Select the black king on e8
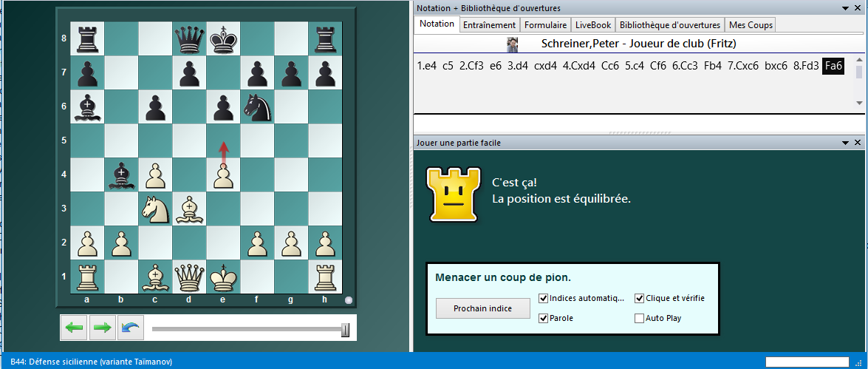The image size is (868, 369). tap(223, 38)
